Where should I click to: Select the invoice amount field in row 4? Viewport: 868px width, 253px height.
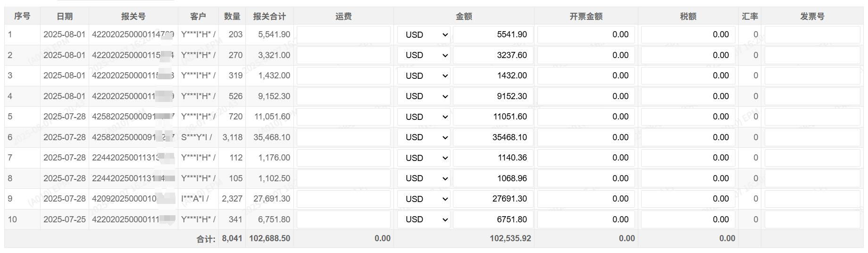tap(586, 96)
